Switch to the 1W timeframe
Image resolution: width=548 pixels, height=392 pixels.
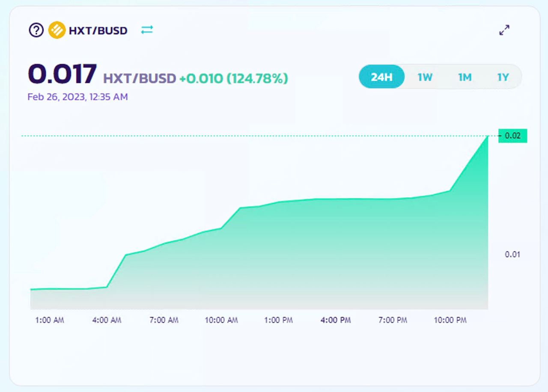pyautogui.click(x=425, y=77)
